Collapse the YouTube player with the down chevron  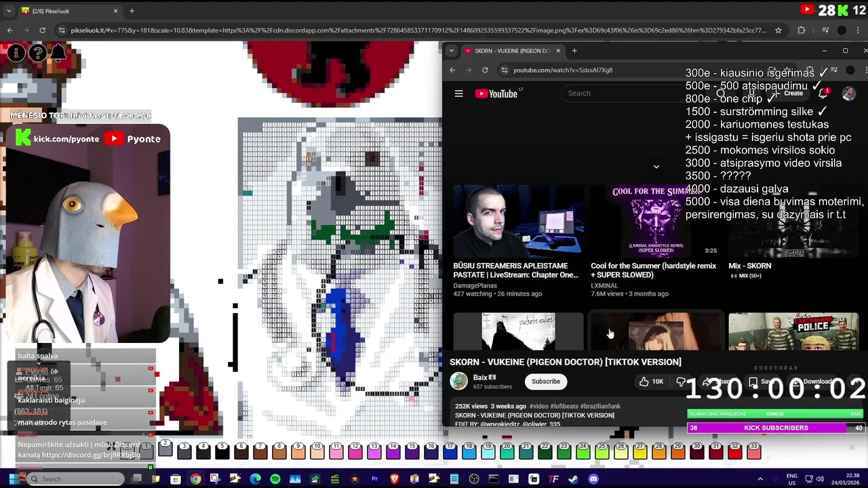[656, 167]
